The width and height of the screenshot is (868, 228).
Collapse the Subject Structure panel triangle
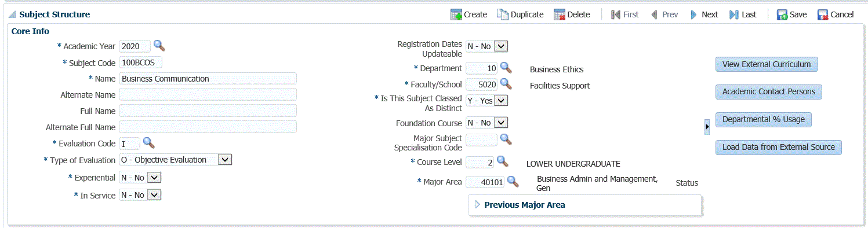12,14
